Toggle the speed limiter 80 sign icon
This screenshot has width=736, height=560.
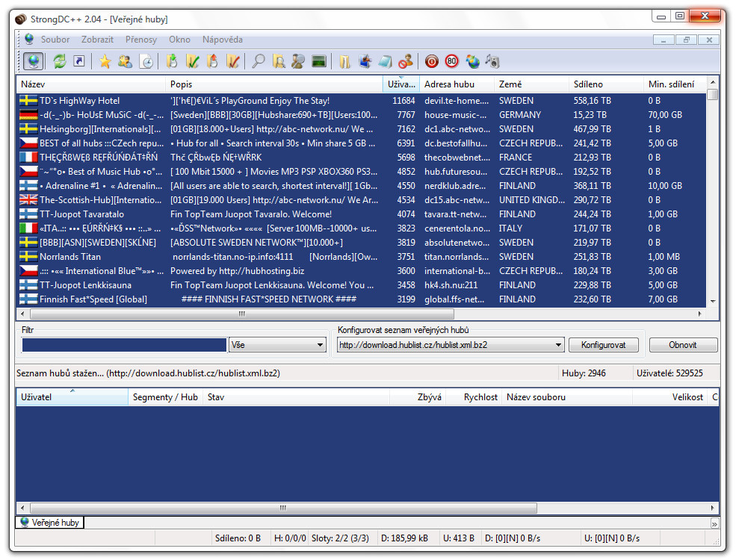451,61
